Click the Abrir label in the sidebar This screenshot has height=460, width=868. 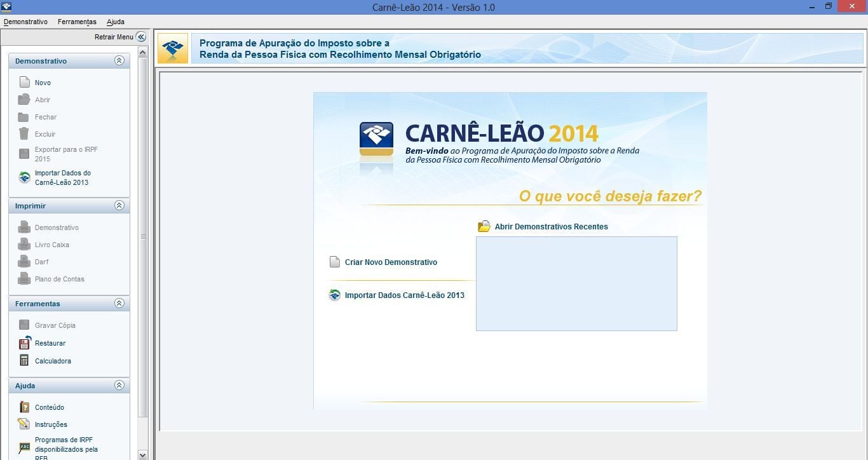[43, 100]
